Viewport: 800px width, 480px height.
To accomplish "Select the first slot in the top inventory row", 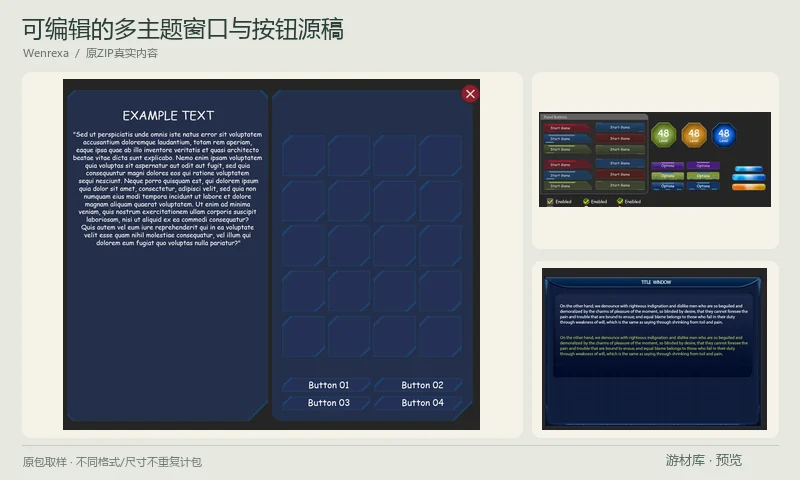I will tap(303, 155).
